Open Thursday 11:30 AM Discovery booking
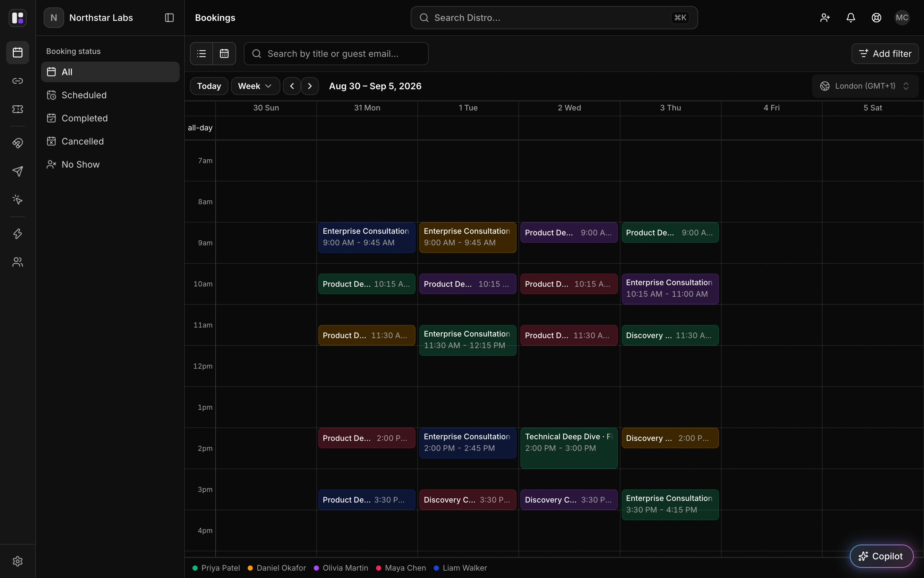 (670, 335)
